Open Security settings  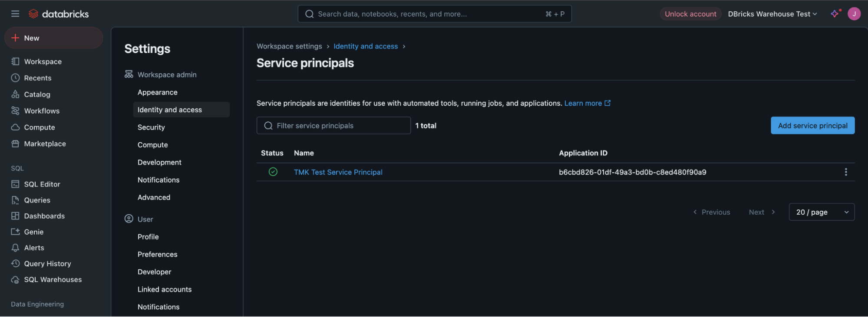[x=151, y=127]
